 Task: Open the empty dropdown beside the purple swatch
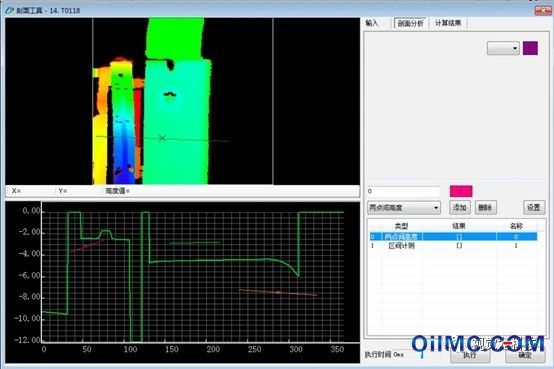[503, 48]
